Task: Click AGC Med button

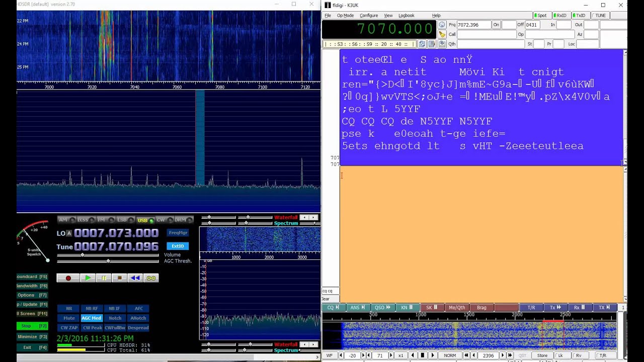Action: point(92,318)
